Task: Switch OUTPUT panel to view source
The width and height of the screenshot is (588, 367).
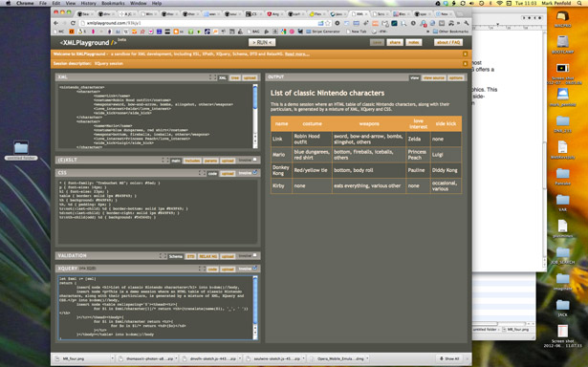Action: click(x=433, y=77)
